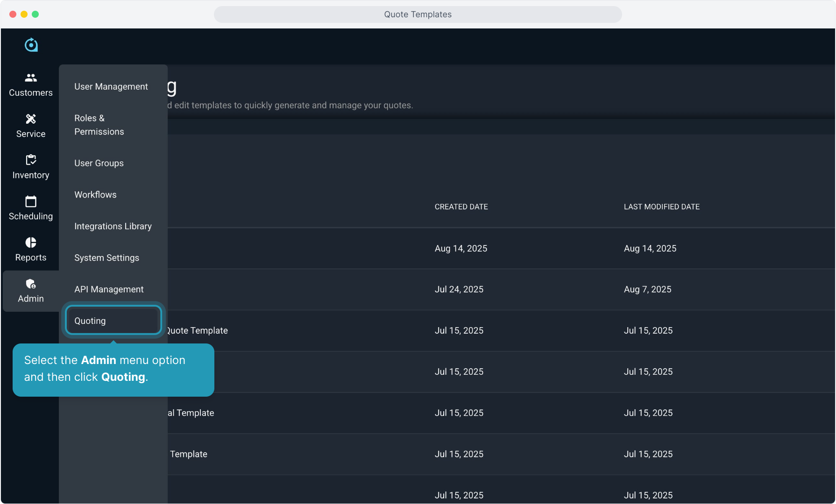Open the row created Aug 14, 2025
The width and height of the screenshot is (836, 504).
click(461, 248)
